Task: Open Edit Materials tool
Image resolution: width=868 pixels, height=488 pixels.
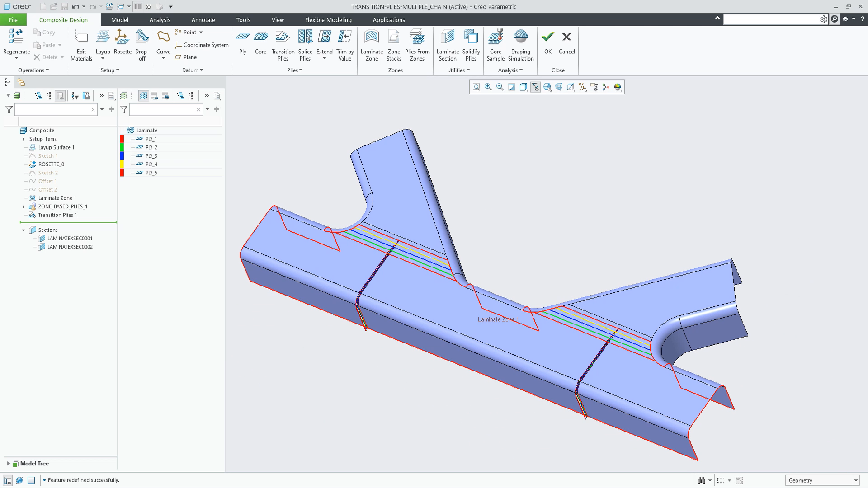Action: (x=81, y=45)
